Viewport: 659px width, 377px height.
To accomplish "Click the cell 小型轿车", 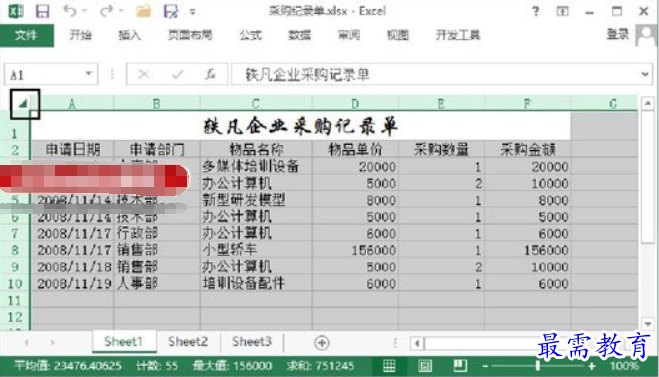I will click(256, 250).
